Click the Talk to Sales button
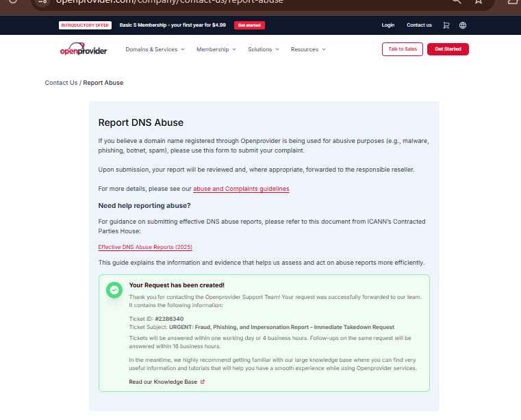This screenshot has width=521, height=420. point(403,49)
